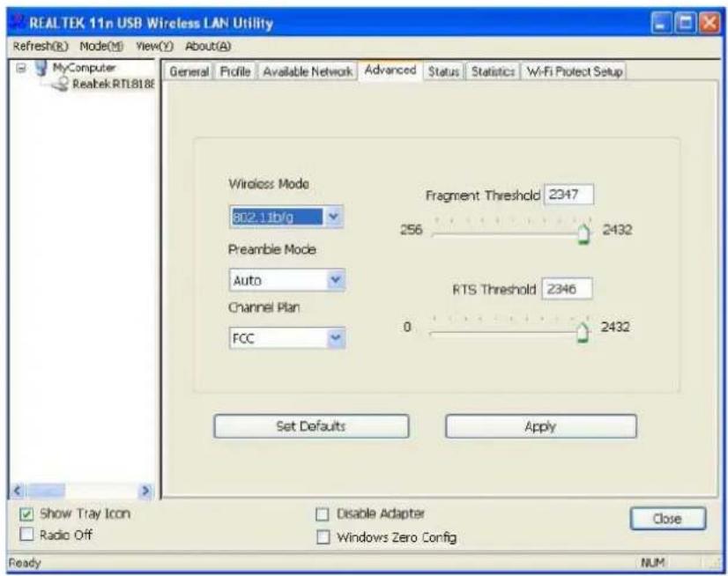Click the Realtek adapter icon in the tree
728x576 pixels.
[x=60, y=85]
